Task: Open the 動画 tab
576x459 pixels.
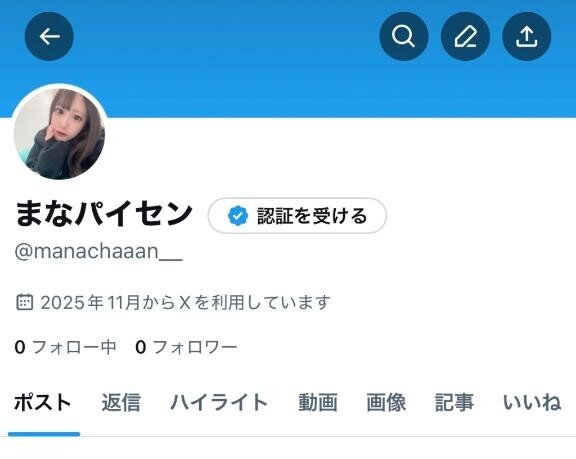Action: [x=318, y=402]
